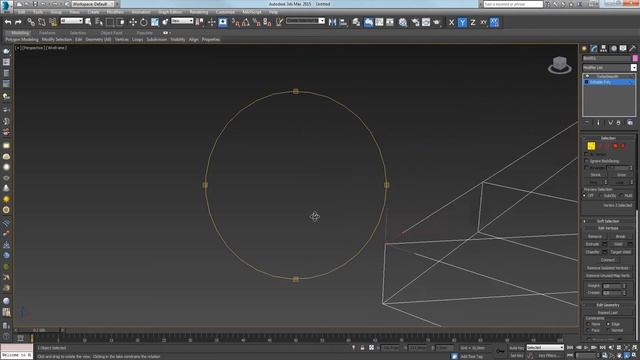Viewport: 640px width, 360px height.
Task: Click the Mirror tool icon
Action: pyautogui.click(x=332, y=22)
